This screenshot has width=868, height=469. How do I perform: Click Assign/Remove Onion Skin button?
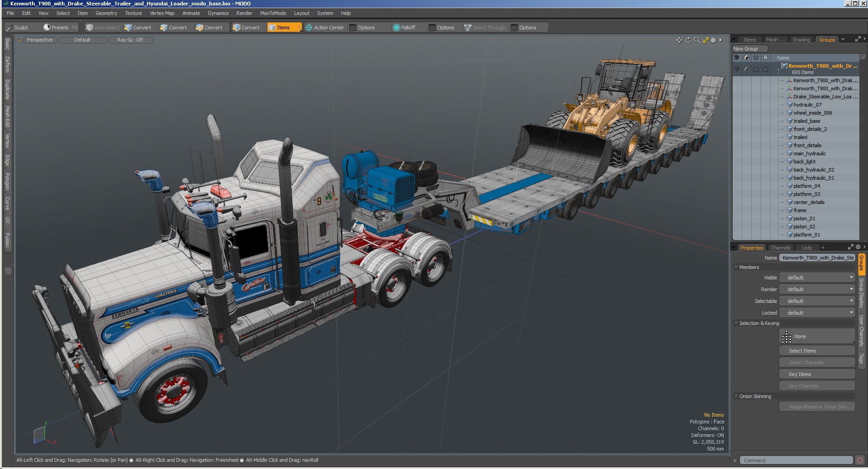tap(817, 407)
